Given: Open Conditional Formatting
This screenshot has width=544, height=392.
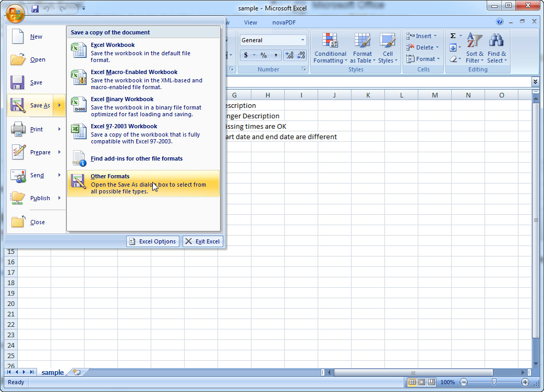Looking at the screenshot, I should point(330,48).
